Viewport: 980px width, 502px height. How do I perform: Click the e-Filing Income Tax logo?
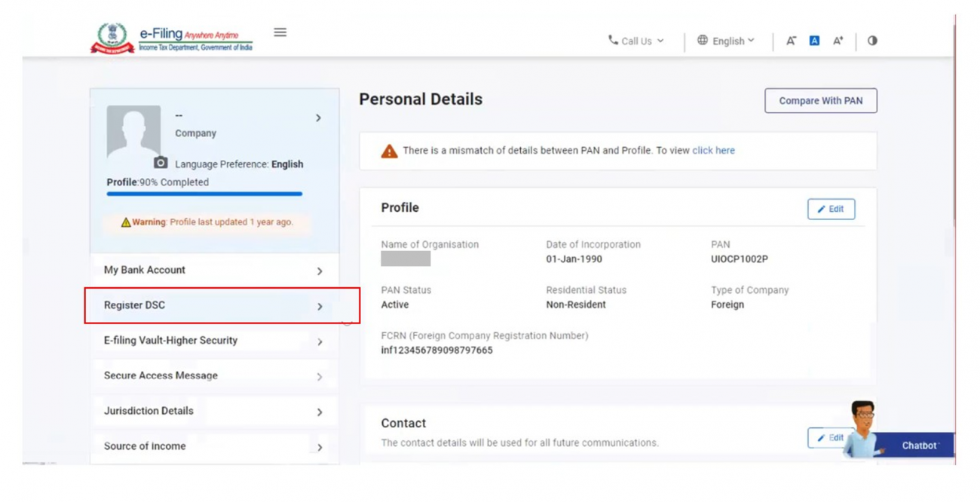pos(172,38)
